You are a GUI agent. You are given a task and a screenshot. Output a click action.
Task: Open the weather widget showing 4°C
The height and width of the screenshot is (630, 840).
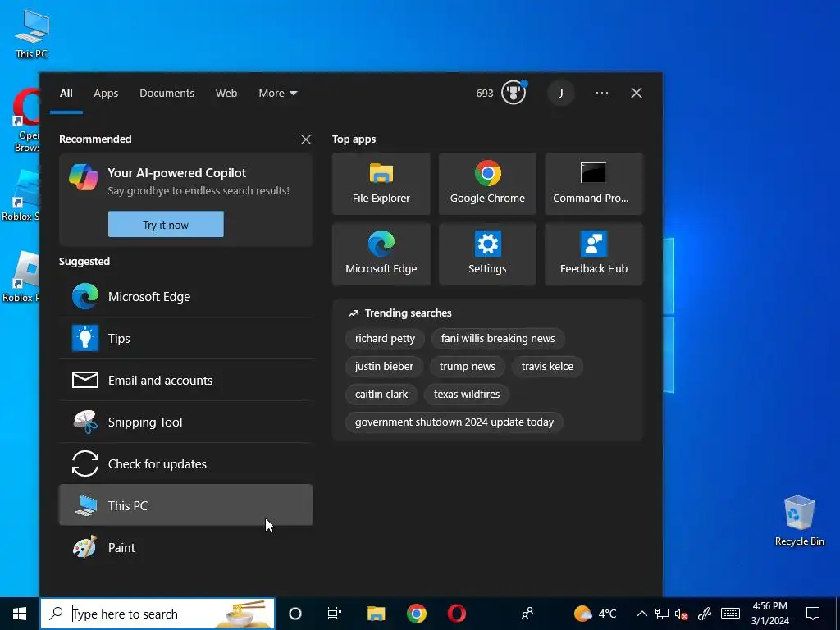595,614
